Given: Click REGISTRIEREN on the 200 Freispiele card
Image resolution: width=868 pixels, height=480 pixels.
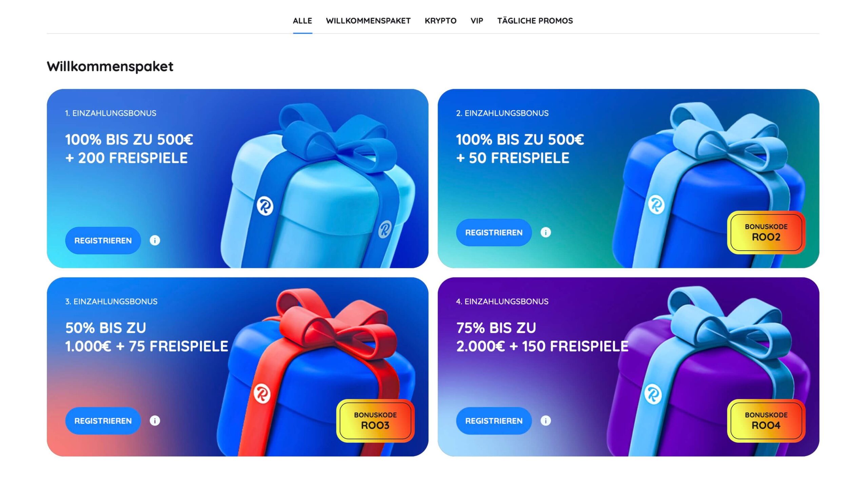Looking at the screenshot, I should 103,241.
